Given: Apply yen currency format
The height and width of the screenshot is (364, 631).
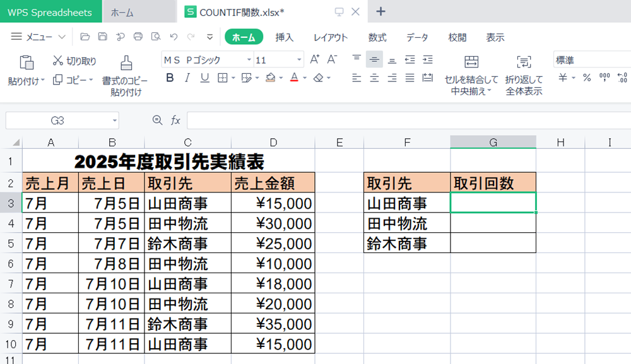Looking at the screenshot, I should tap(563, 78).
